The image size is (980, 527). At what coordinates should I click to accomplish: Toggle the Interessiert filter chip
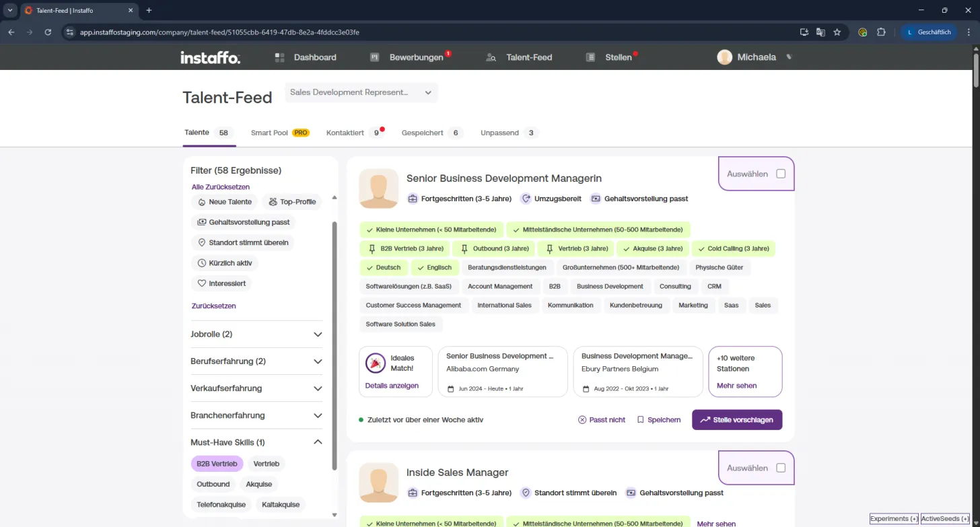coord(221,283)
